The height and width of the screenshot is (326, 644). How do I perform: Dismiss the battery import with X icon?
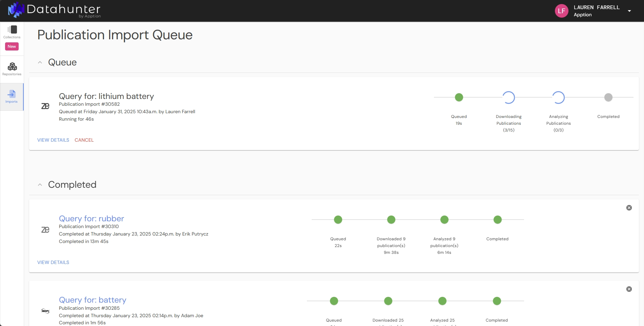[629, 289]
